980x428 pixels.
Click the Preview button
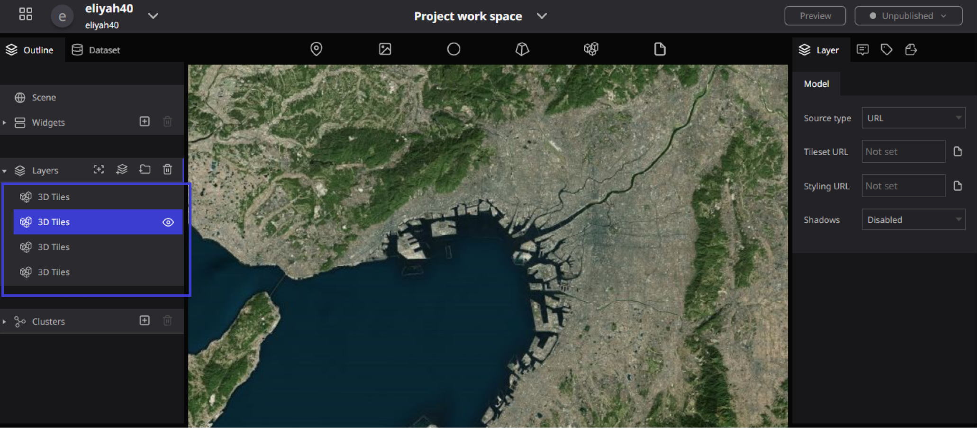815,16
